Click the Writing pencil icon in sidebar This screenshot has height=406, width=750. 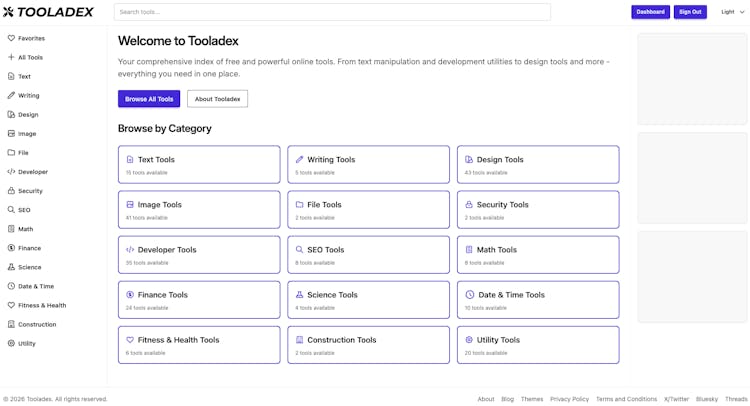[11, 96]
